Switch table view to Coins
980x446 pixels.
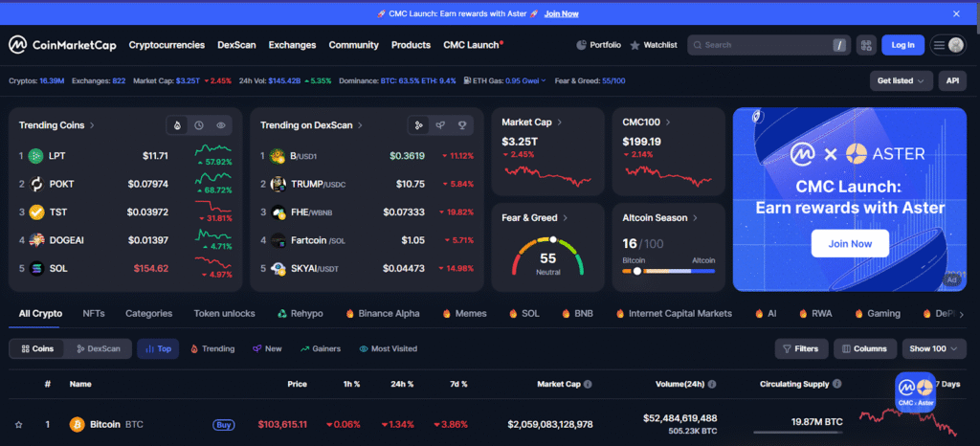[x=37, y=348]
